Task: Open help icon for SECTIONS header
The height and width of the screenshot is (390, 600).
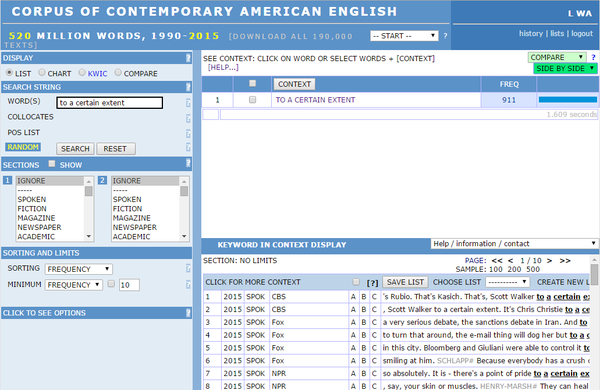Action: [x=188, y=163]
